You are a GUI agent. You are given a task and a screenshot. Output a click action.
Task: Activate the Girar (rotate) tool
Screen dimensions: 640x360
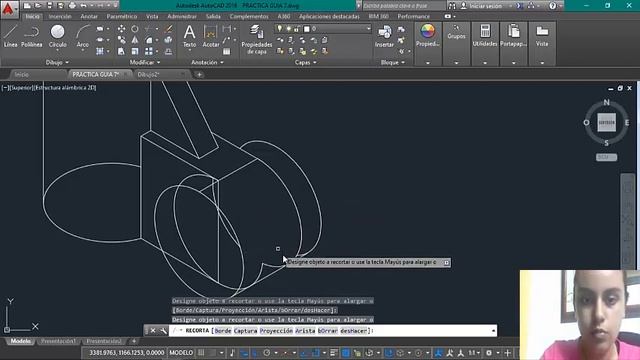[135, 29]
